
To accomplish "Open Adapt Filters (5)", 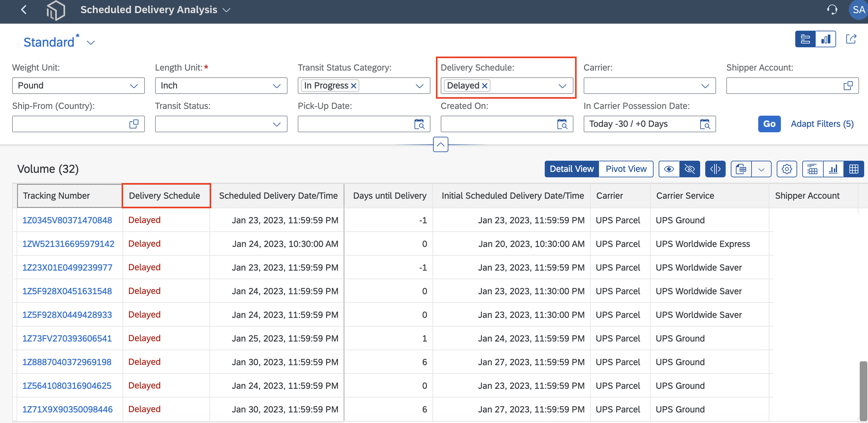I will (x=822, y=124).
